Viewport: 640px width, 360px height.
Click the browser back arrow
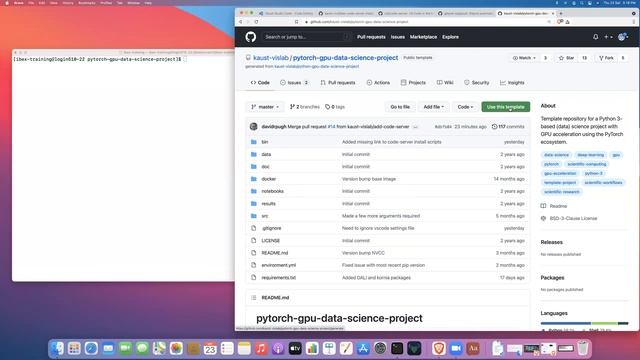pos(241,22)
